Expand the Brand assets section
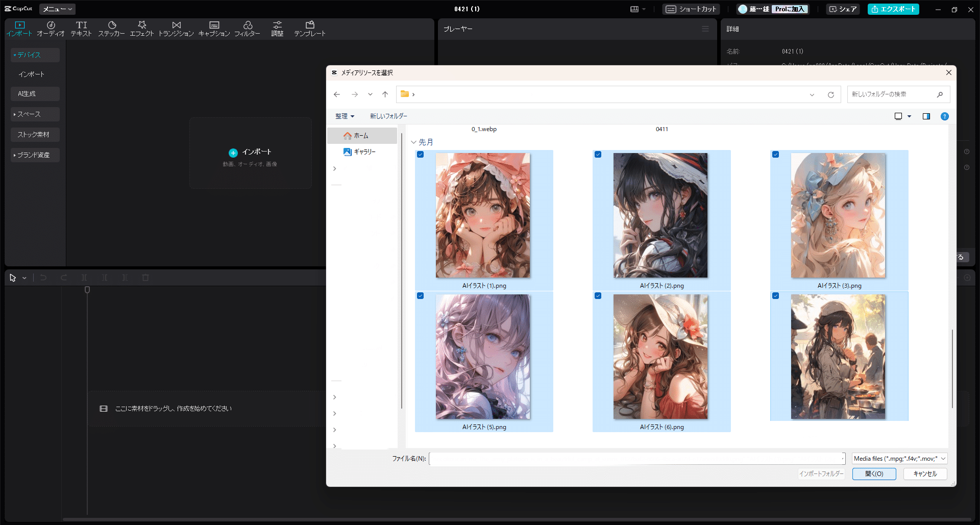Viewport: 980px width, 525px height. (35, 155)
